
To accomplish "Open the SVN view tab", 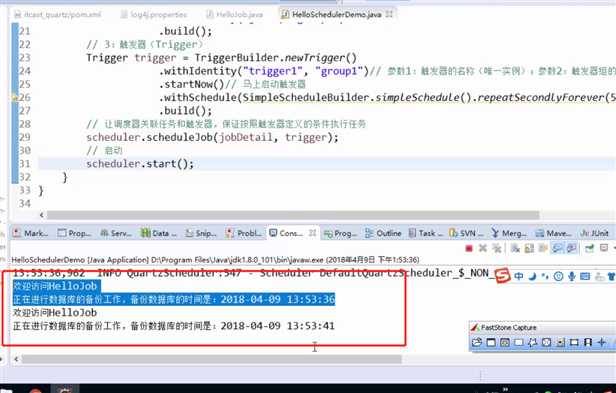I will tap(466, 233).
